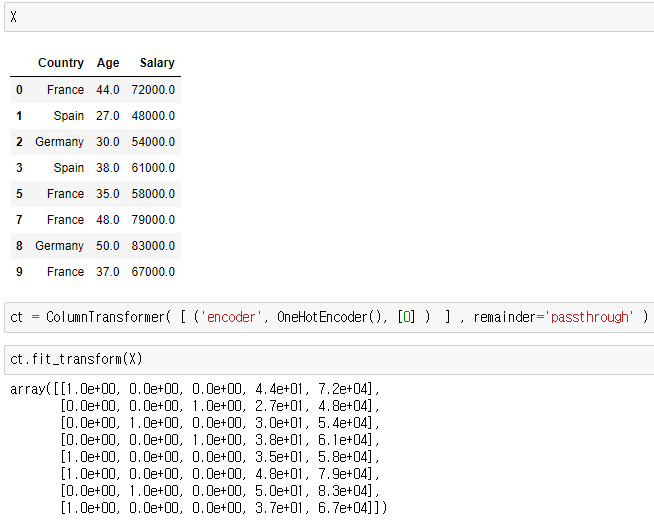Click row index 2 in the table
This screenshot has height=524, width=654.
(19, 142)
